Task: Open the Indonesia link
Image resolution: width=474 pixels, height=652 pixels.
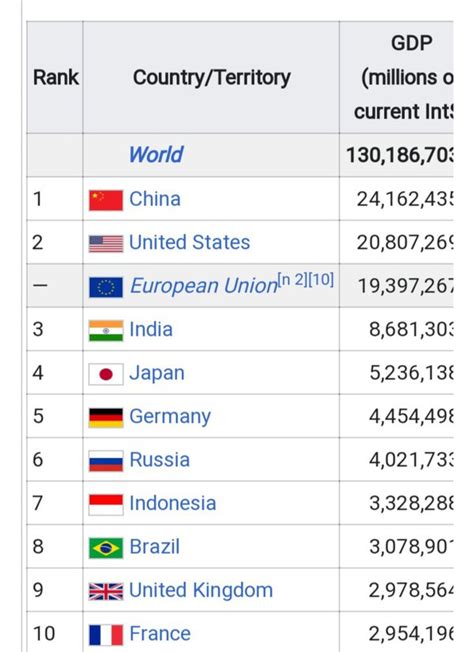Action: [x=173, y=503]
